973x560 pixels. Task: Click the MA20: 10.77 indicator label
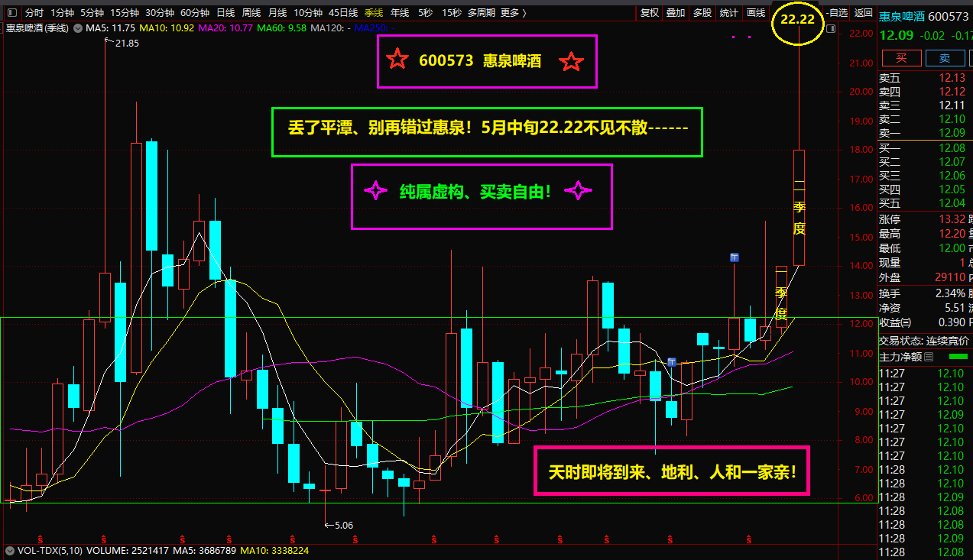(x=225, y=28)
